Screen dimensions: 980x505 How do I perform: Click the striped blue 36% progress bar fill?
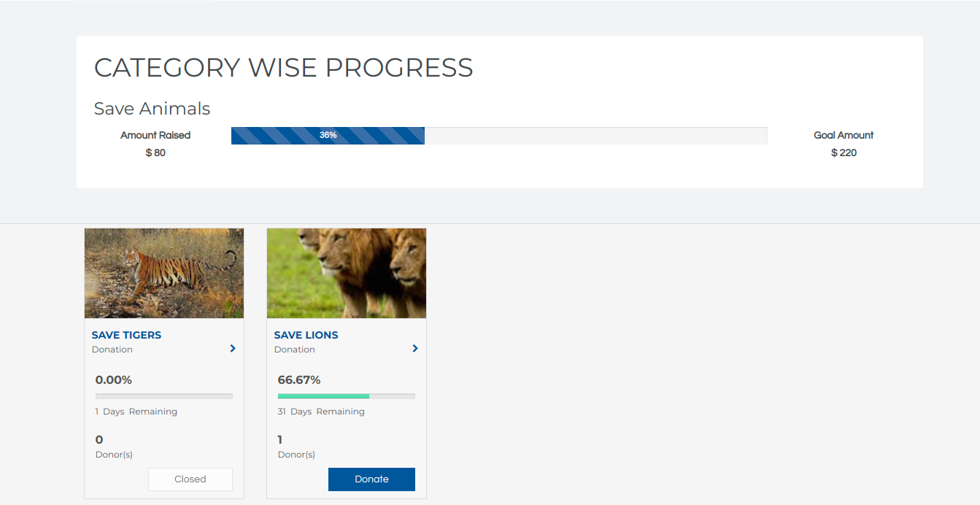[x=328, y=136]
